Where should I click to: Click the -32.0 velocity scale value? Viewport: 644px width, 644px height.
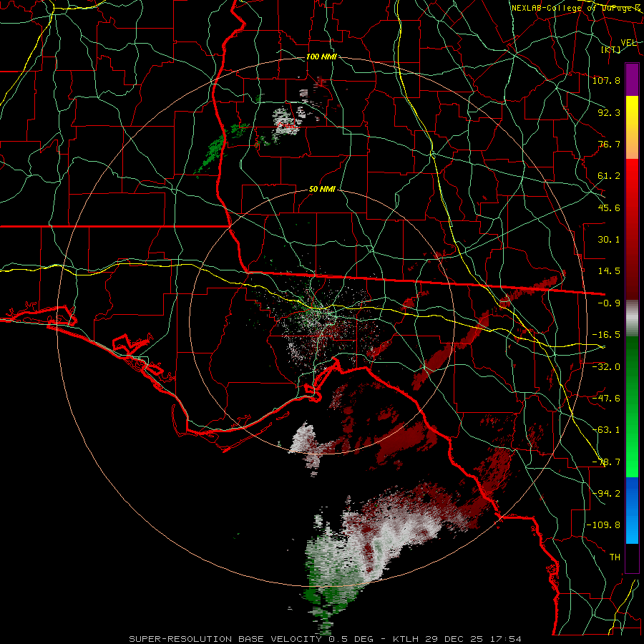[x=606, y=367]
